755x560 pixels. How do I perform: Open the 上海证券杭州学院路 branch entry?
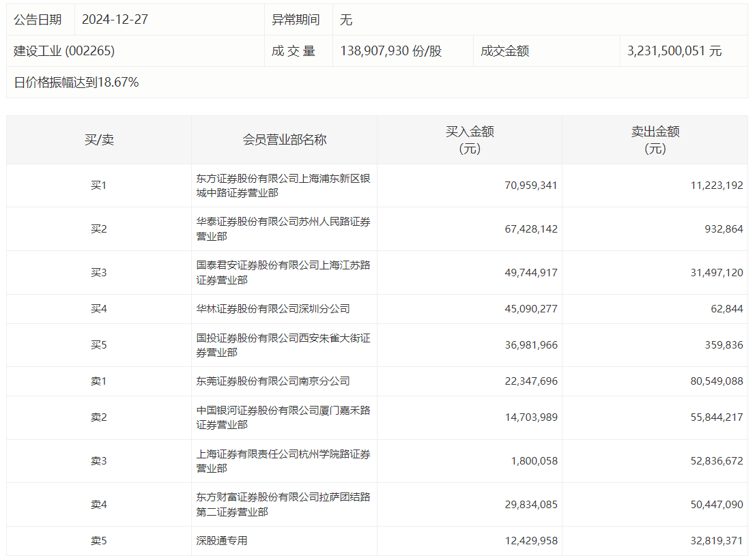point(283,461)
